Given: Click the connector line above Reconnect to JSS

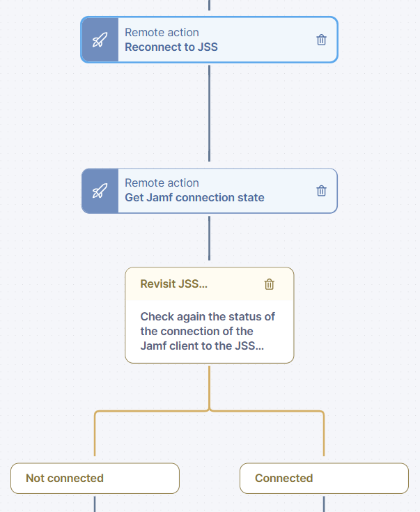Looking at the screenshot, I should (x=209, y=6).
